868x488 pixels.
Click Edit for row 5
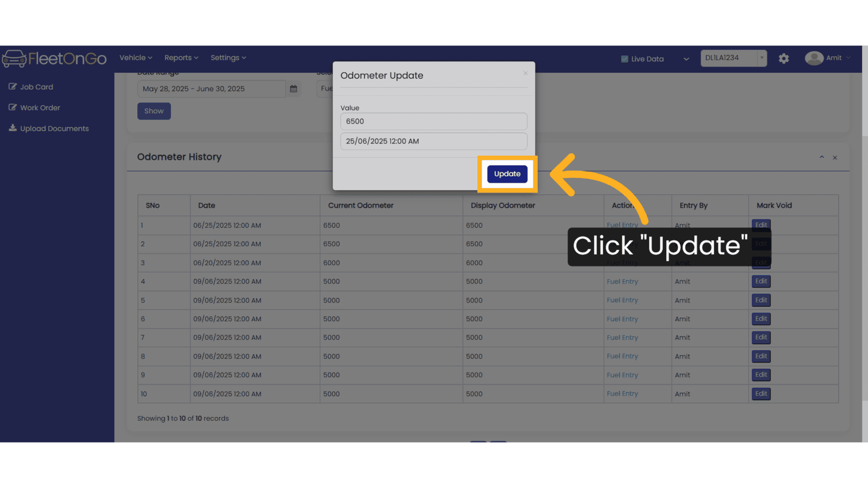761,300
